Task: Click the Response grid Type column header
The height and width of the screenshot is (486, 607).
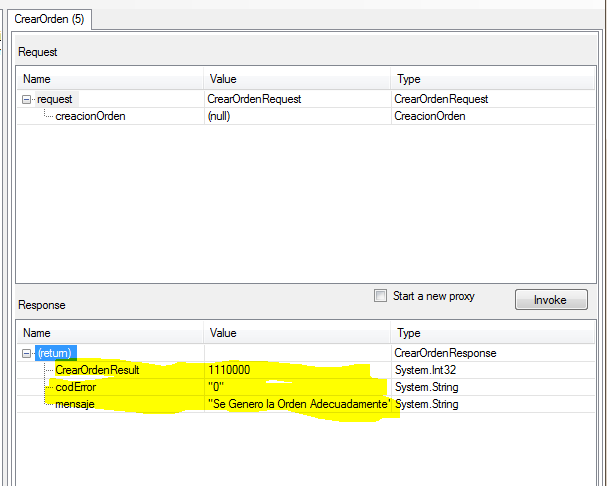Action: point(493,333)
